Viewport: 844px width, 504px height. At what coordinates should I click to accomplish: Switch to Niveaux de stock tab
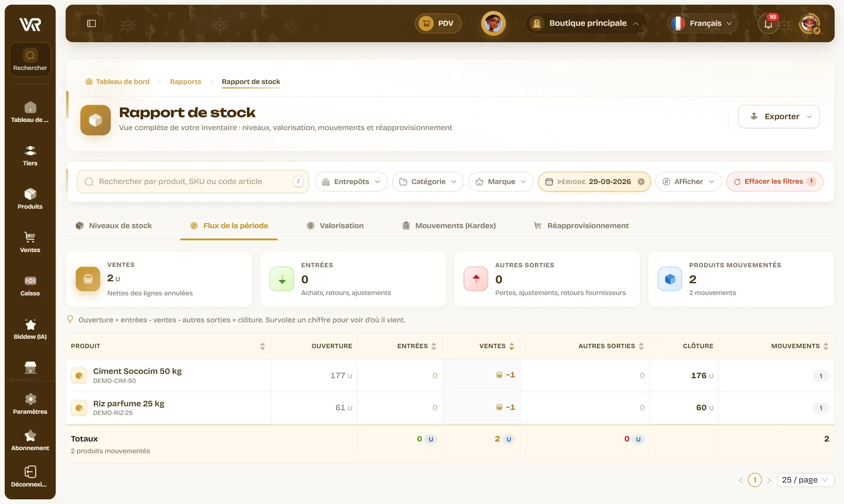coord(114,226)
